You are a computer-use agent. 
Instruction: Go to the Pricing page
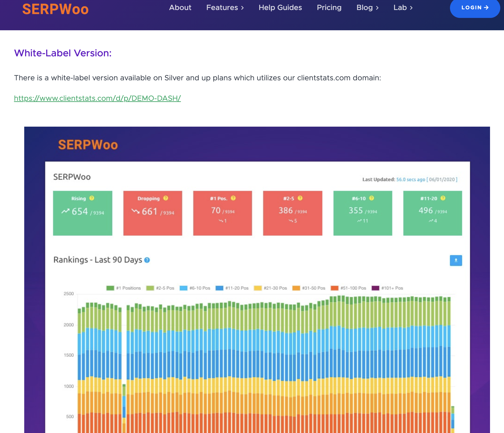[x=329, y=7]
